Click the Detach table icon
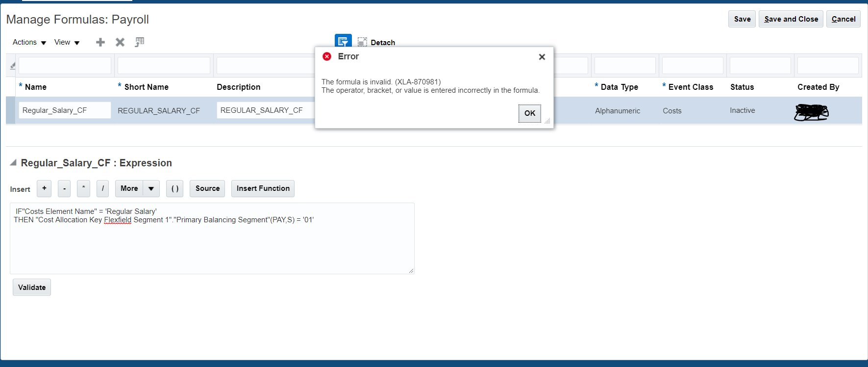Viewport: 868px width, 367px height. (x=362, y=43)
